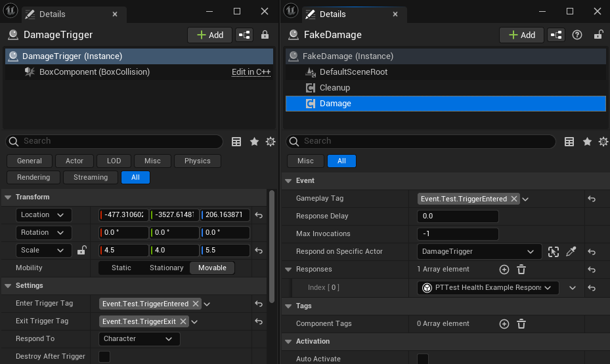Open details settings gear in FakeDamage panel
Viewport: 610px width, 364px height.
pyautogui.click(x=603, y=142)
